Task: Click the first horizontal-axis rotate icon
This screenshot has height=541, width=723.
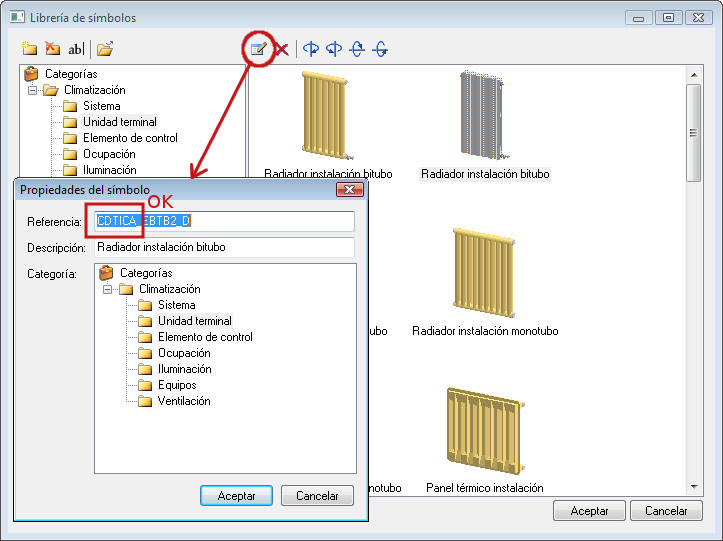Action: click(x=357, y=48)
